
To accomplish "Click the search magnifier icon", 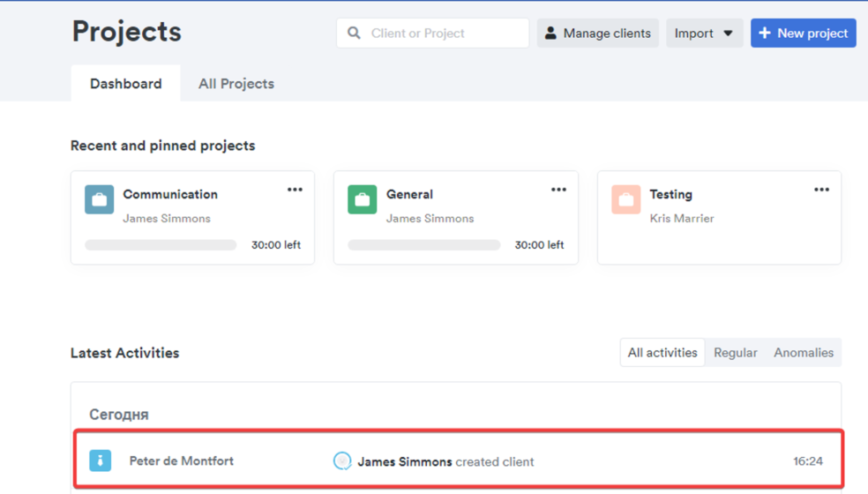I will click(354, 34).
